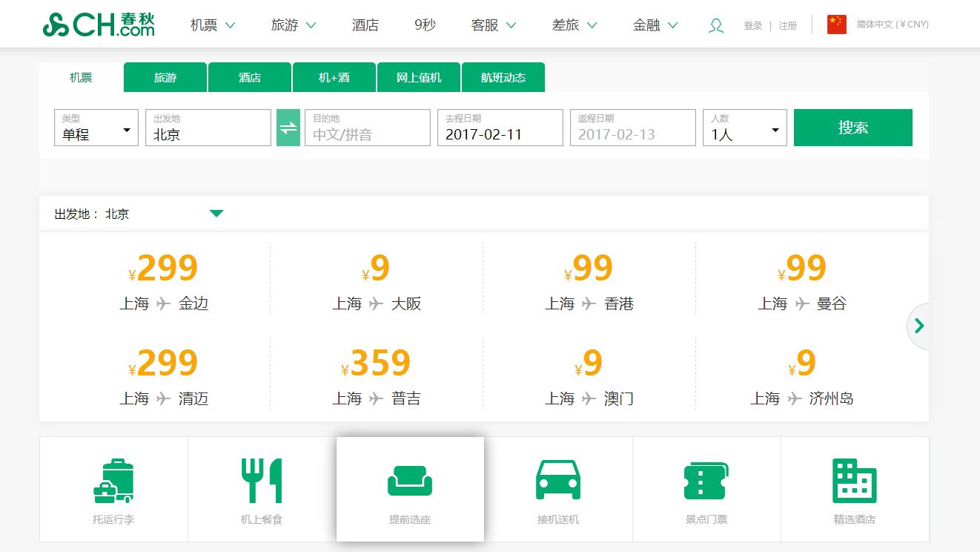Switch to the 航班动态 flight status tab
Viewport: 980px width, 552px height.
pos(503,76)
